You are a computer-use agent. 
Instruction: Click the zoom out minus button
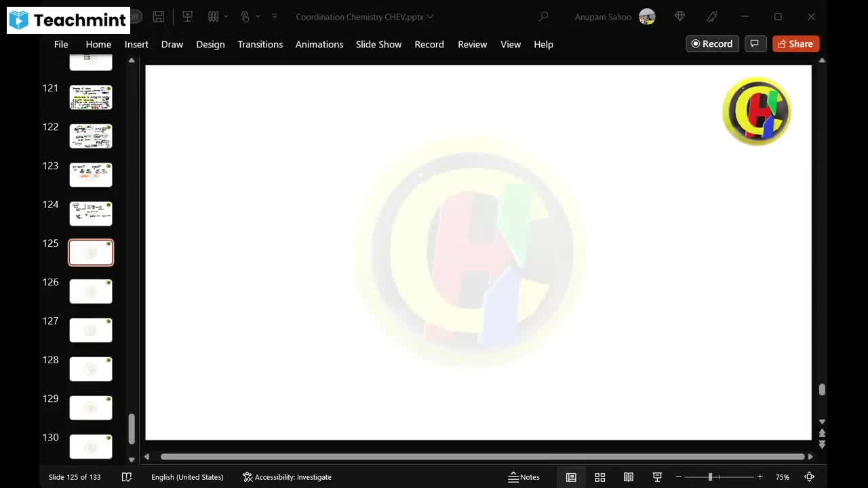[678, 477]
